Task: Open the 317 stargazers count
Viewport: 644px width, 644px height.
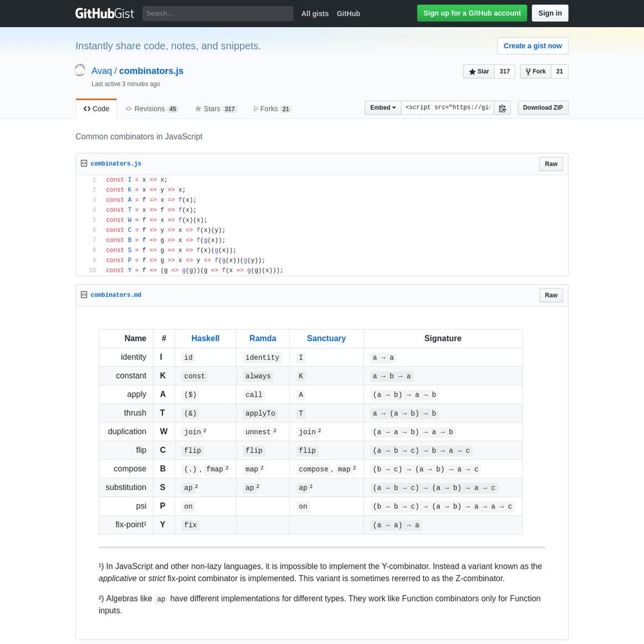Action: [504, 71]
